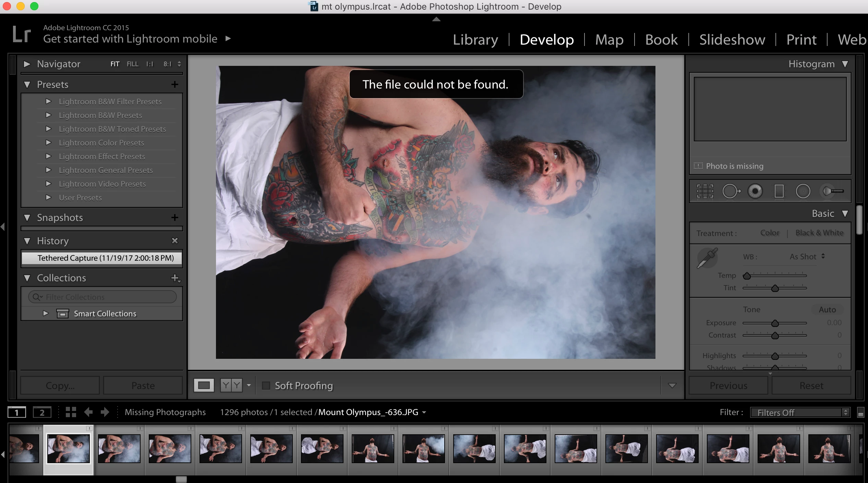This screenshot has height=483, width=868.
Task: Expand the Lightroom Color Presets folder
Action: [48, 143]
